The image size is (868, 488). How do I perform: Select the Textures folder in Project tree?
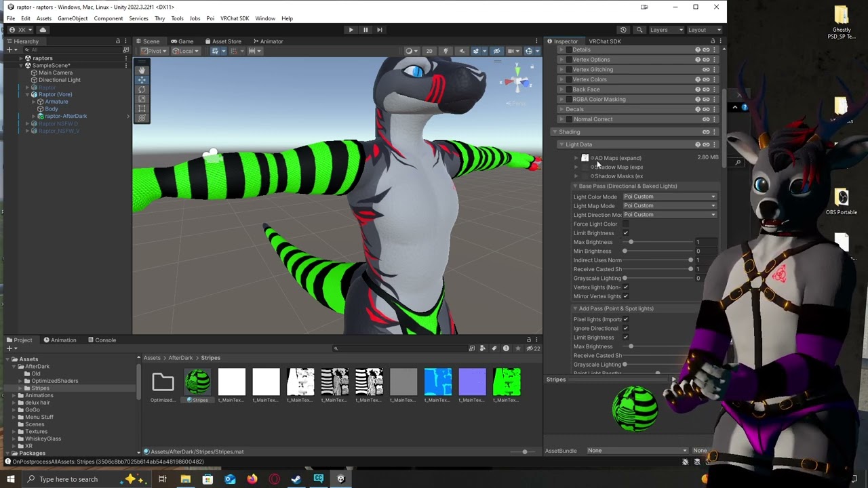click(36, 432)
